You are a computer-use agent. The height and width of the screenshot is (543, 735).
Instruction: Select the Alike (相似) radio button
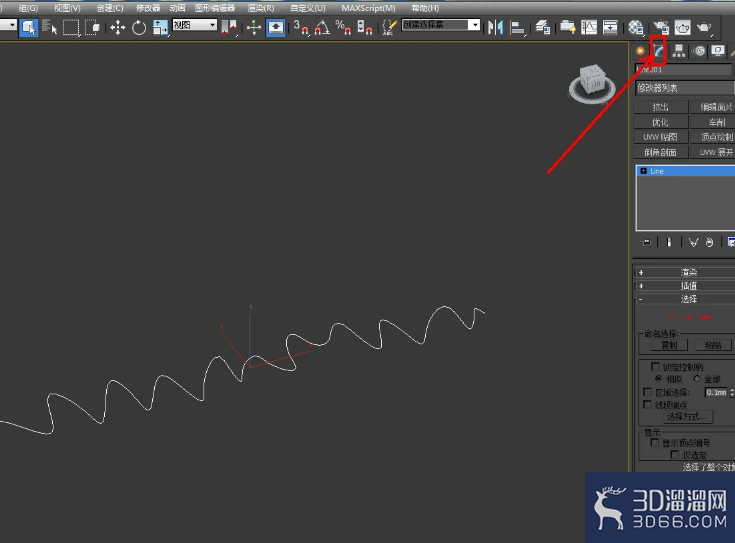click(x=659, y=378)
